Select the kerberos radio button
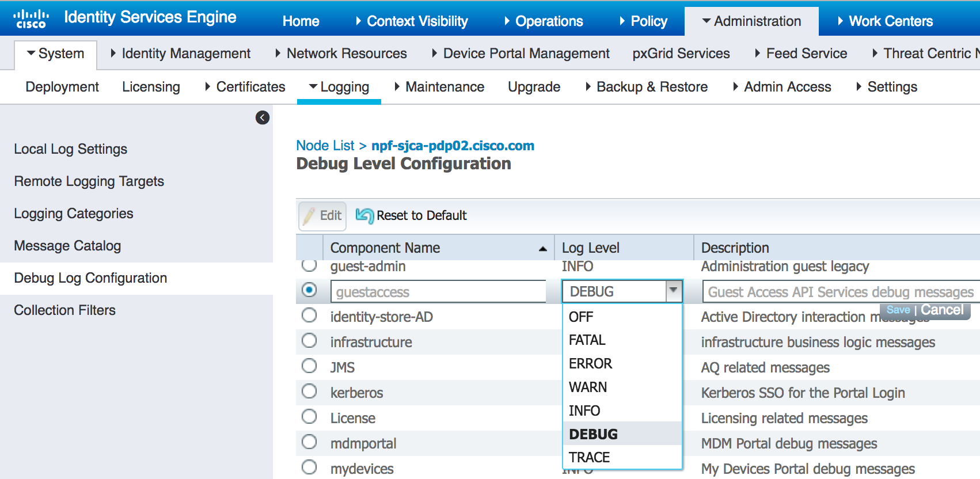The image size is (980, 479). 309,391
